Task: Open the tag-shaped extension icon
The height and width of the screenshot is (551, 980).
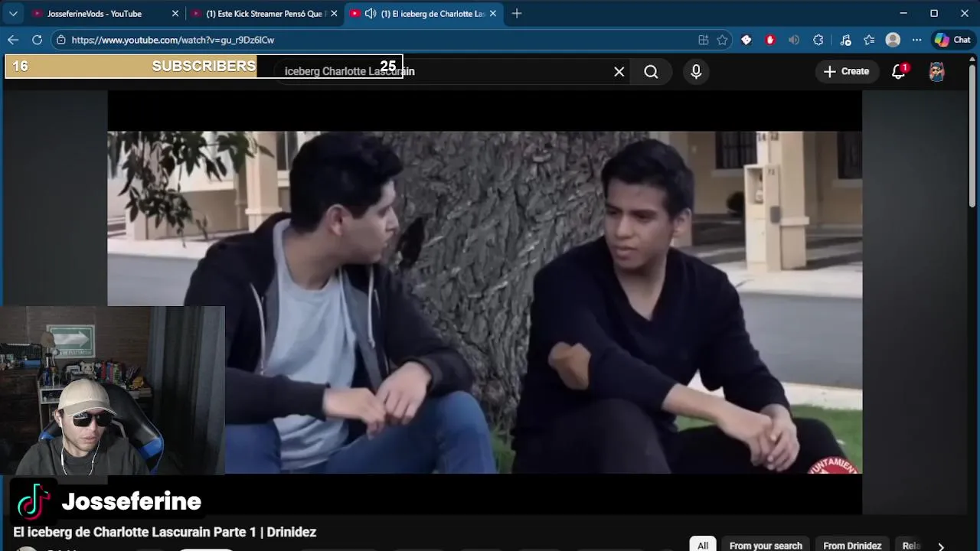Action: [x=746, y=40]
